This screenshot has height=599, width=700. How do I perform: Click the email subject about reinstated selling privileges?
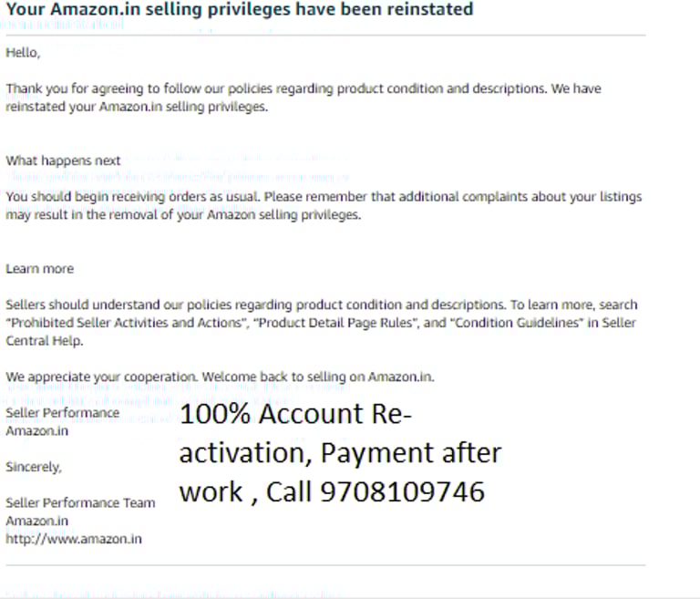coord(240,9)
